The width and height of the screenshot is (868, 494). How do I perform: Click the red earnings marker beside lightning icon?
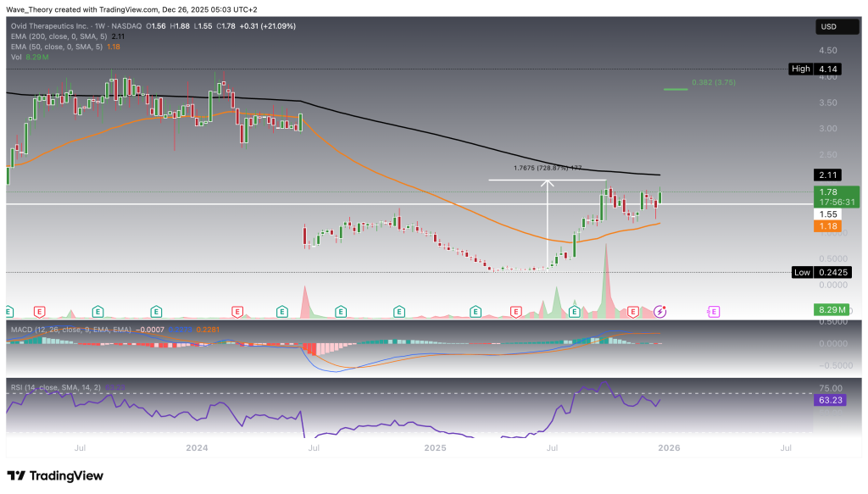(x=632, y=312)
